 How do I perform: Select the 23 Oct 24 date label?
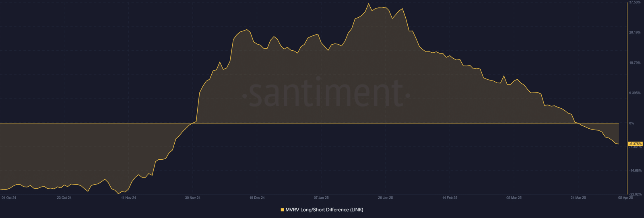[x=64, y=198]
